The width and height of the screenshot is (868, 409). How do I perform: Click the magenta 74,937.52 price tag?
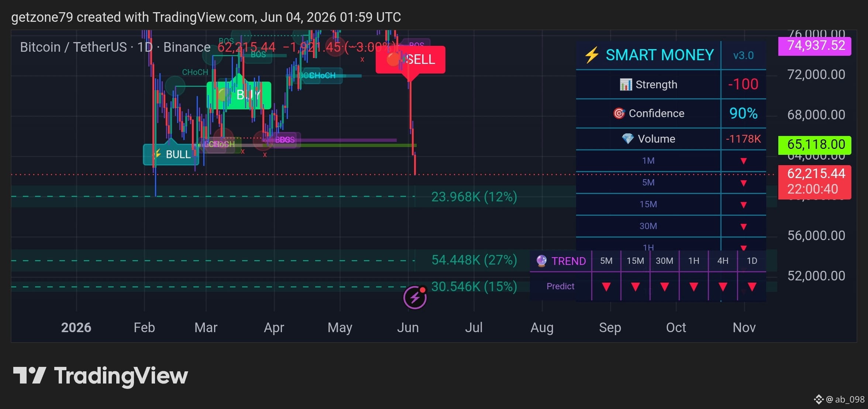(815, 46)
